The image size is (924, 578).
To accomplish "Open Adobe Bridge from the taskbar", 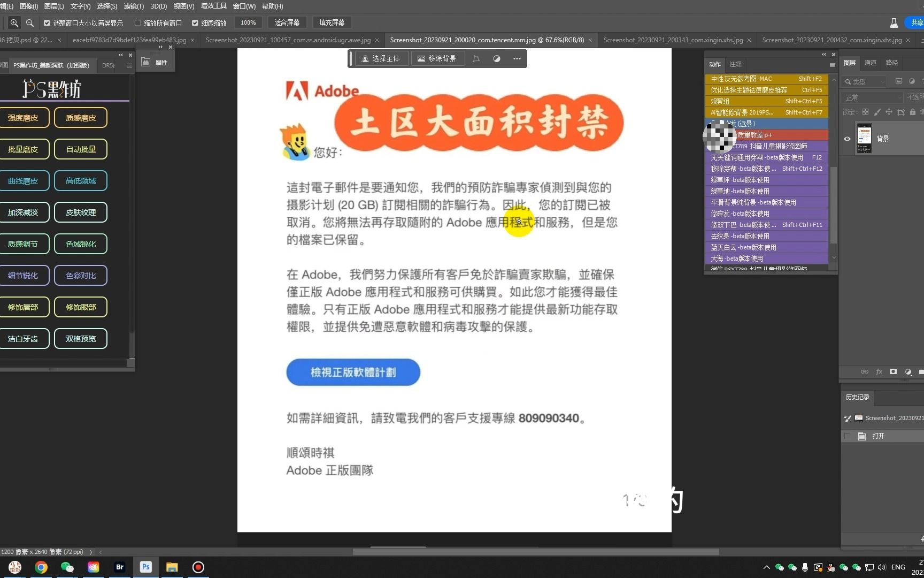I will point(120,567).
